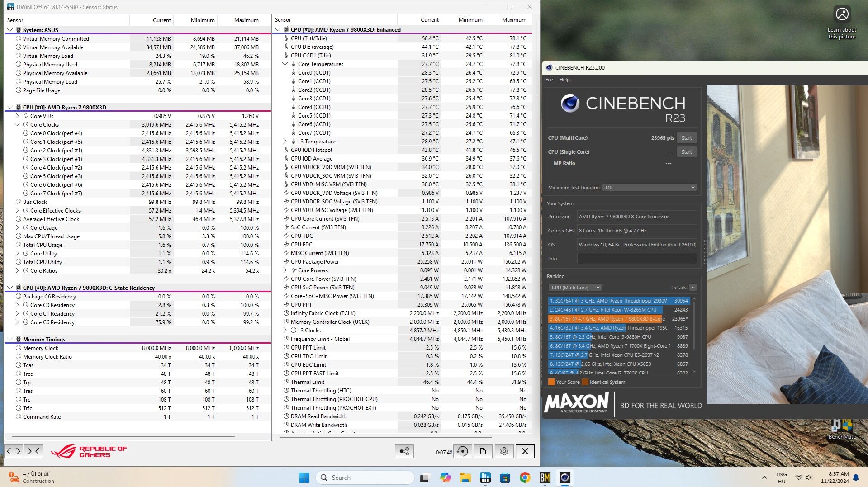Click the Republic of Gamers logo
The height and width of the screenshot is (487, 868).
coord(89,451)
